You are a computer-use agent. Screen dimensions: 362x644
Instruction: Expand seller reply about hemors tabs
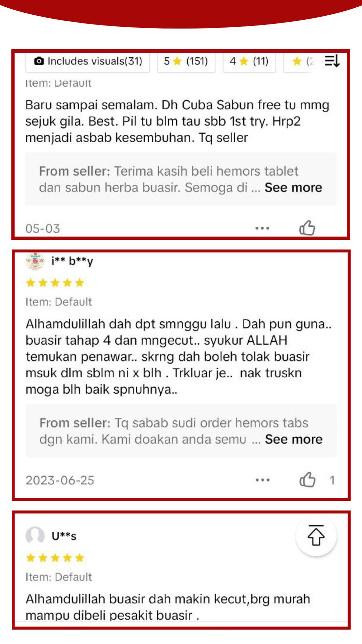(294, 439)
